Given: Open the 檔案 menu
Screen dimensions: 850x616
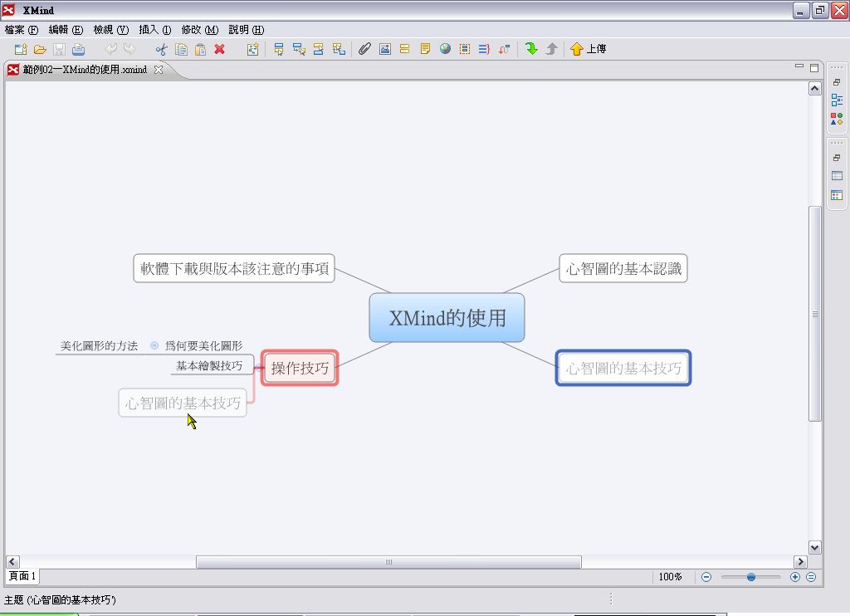Looking at the screenshot, I should 21,30.
